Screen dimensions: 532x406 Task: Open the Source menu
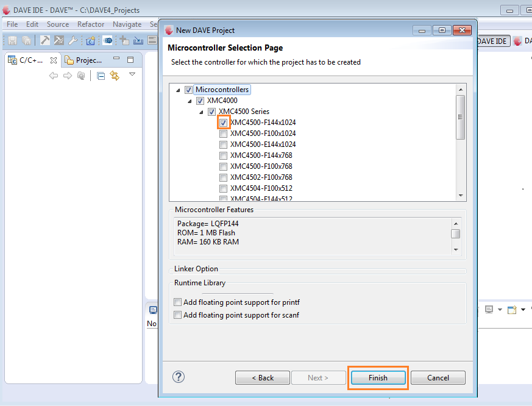pos(58,24)
